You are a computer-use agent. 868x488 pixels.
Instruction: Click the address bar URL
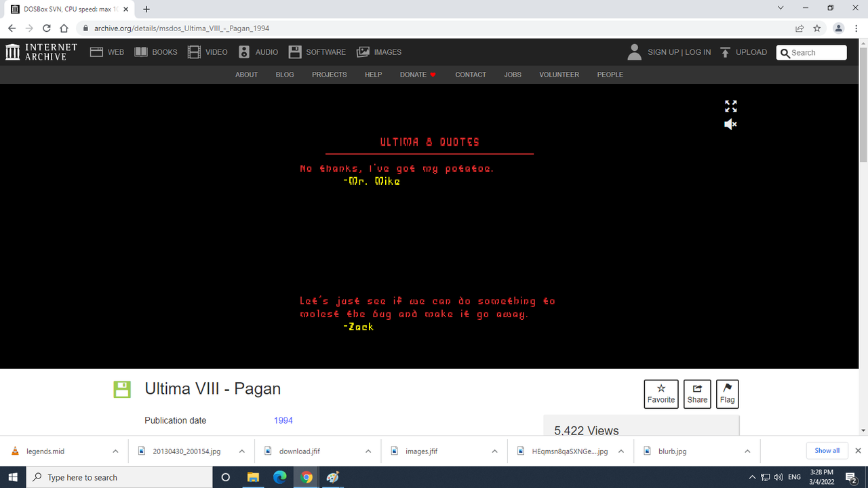(x=182, y=28)
